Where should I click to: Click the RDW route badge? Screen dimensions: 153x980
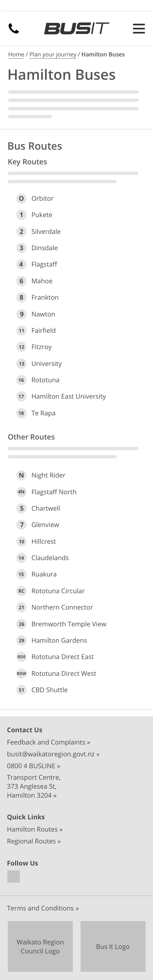[21, 673]
